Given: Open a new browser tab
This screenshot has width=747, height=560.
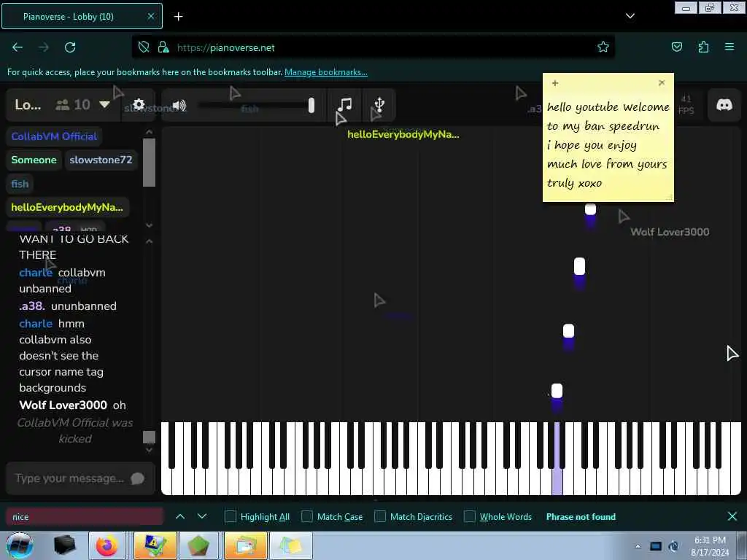Looking at the screenshot, I should (178, 17).
